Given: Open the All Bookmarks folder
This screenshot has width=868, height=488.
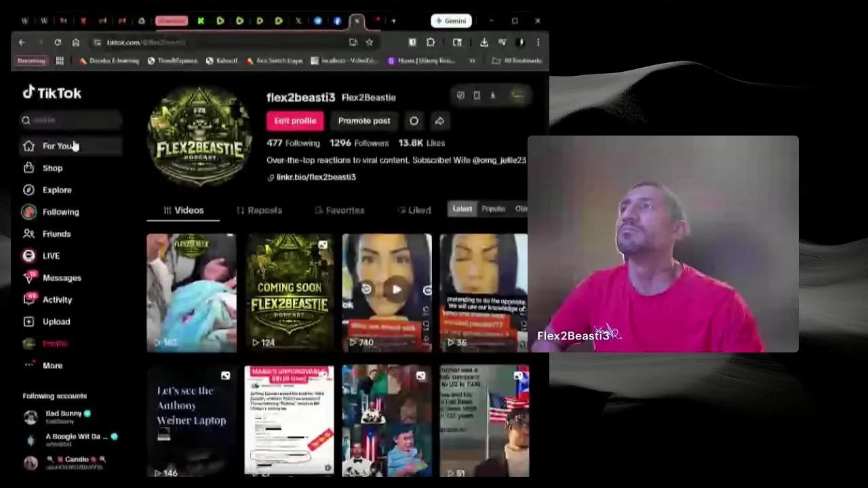Looking at the screenshot, I should tap(517, 60).
